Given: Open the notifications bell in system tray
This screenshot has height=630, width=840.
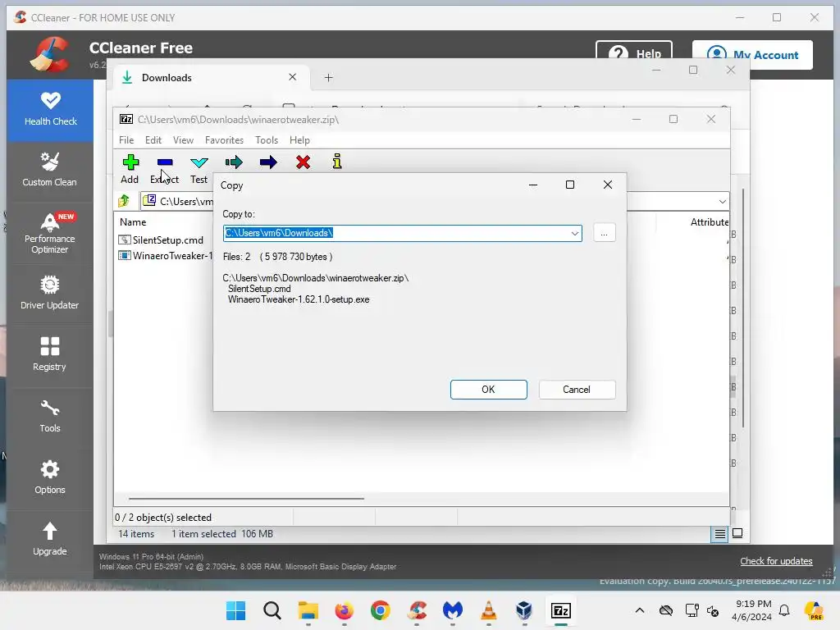Looking at the screenshot, I should [x=784, y=610].
